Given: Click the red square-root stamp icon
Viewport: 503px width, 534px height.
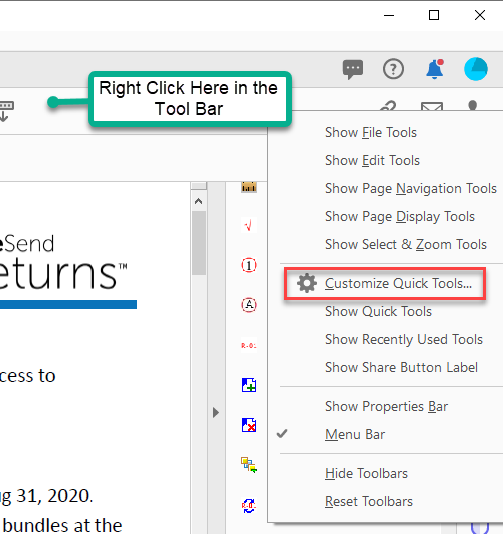Looking at the screenshot, I should pyautogui.click(x=249, y=225).
